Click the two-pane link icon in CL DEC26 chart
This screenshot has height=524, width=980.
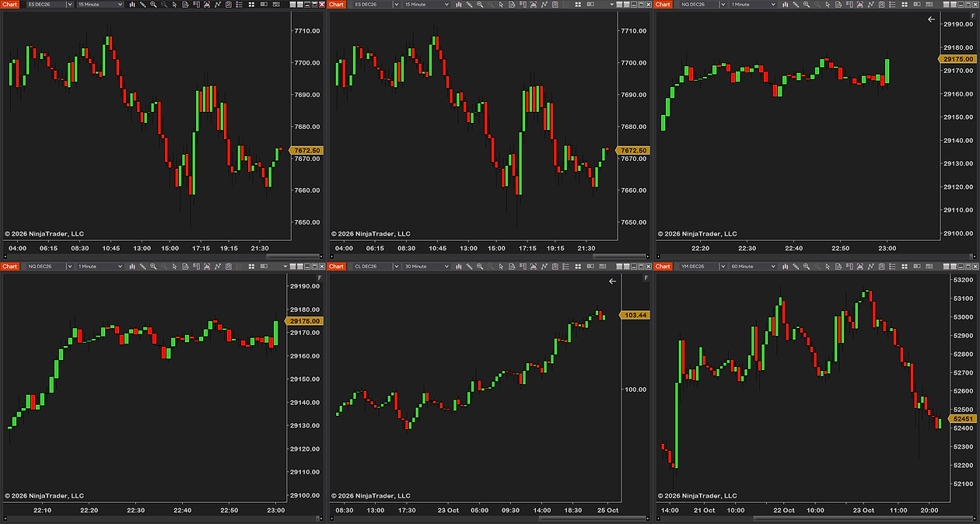(590, 266)
